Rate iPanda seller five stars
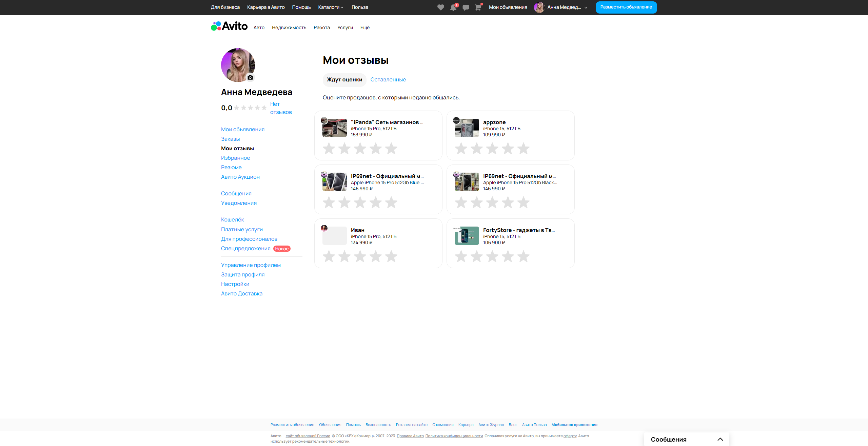The image size is (868, 446). [391, 149]
